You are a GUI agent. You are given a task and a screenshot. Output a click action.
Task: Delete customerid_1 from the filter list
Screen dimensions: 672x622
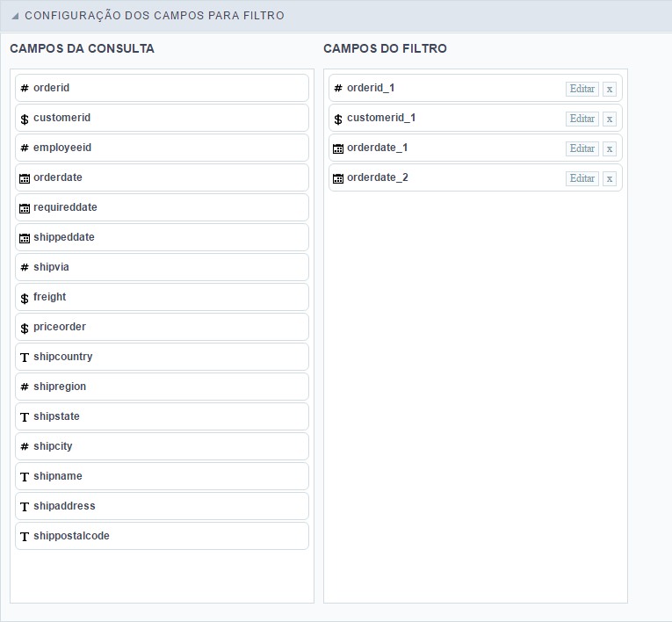tap(610, 119)
